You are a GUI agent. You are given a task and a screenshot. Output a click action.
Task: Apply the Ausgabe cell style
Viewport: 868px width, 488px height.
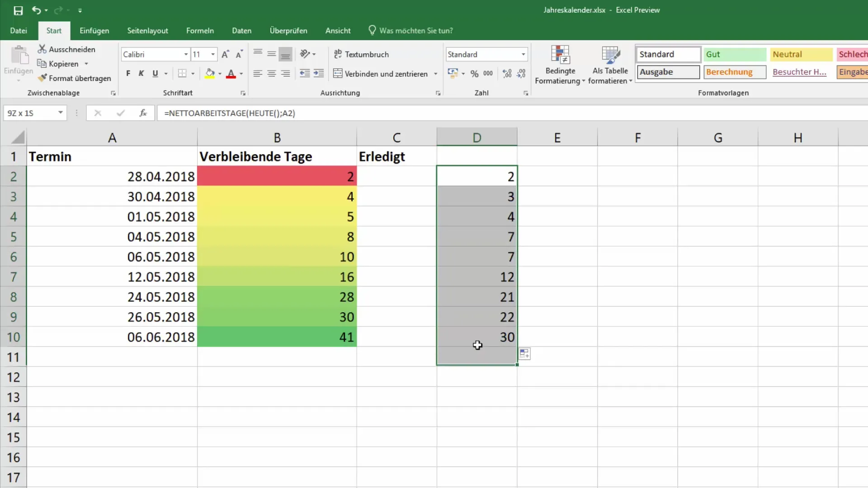click(x=668, y=72)
